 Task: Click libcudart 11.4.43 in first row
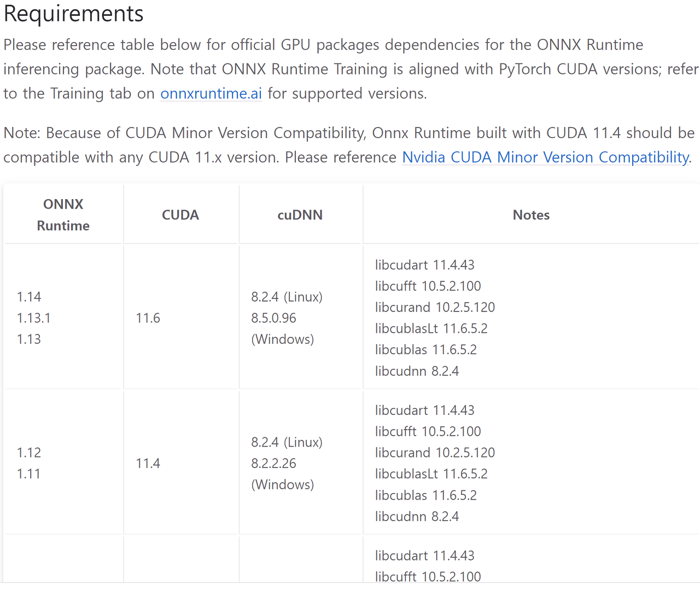click(425, 265)
